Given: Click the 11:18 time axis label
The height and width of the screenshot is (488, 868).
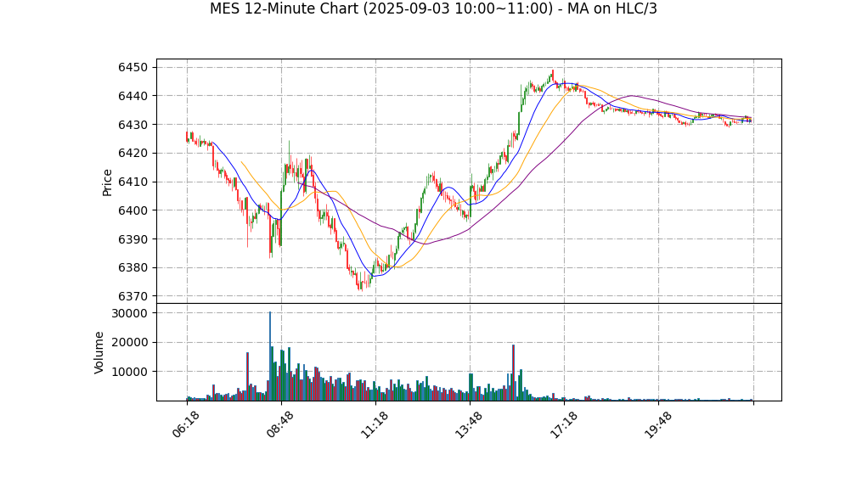Looking at the screenshot, I should coord(375,423).
